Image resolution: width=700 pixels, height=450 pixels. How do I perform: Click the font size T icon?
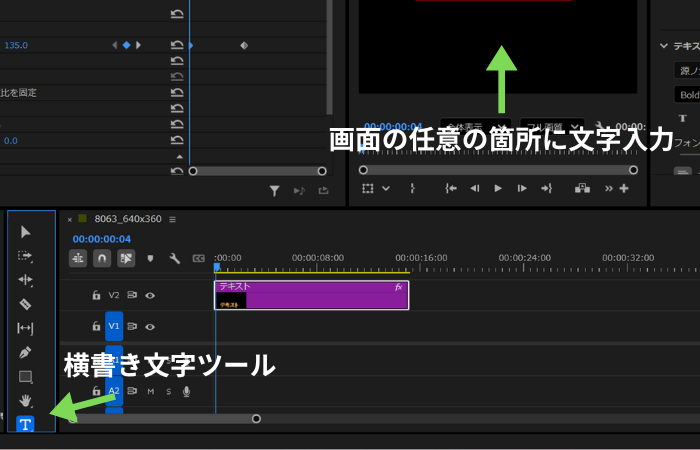click(683, 118)
